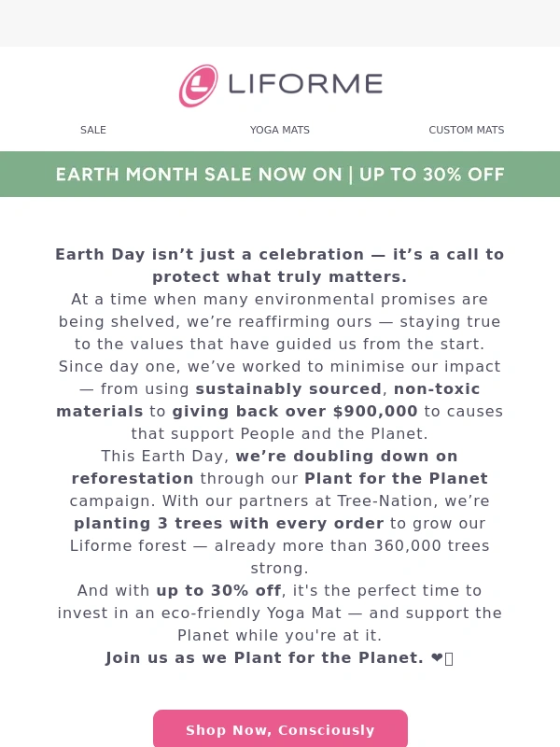Click the 360,000 trees figure
The height and width of the screenshot is (747, 560).
point(431,545)
